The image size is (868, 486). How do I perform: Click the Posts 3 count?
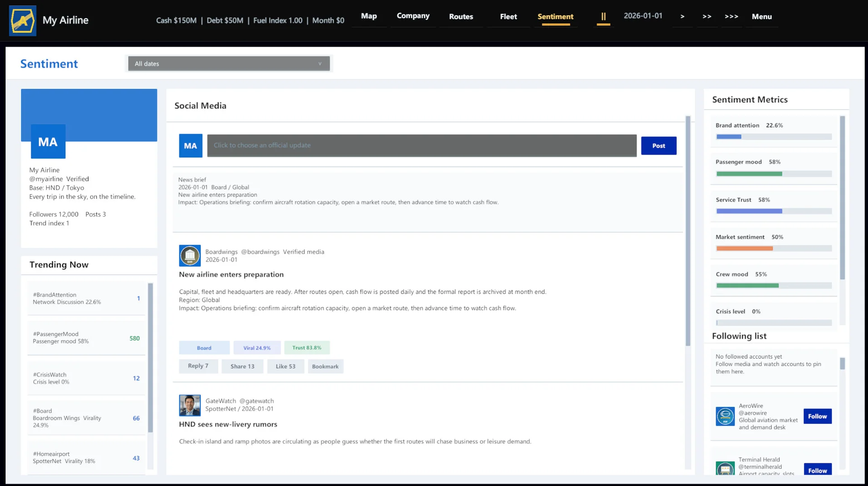point(95,214)
